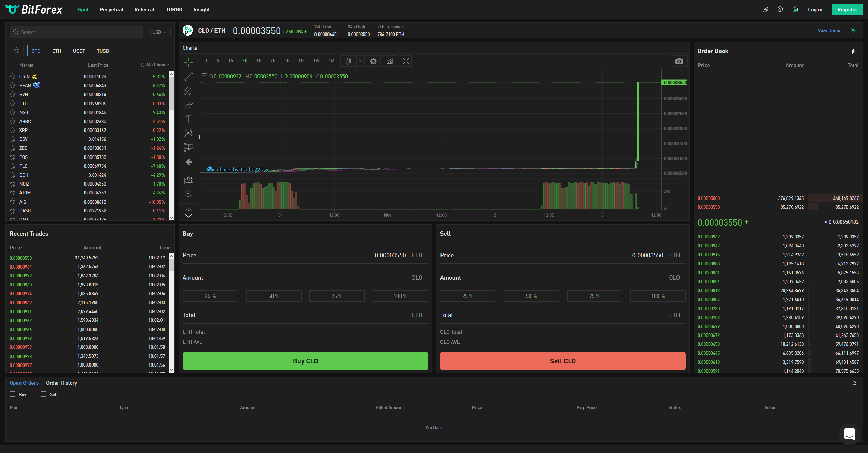Select the ETH market tab
This screenshot has height=453, width=868.
pos(57,51)
